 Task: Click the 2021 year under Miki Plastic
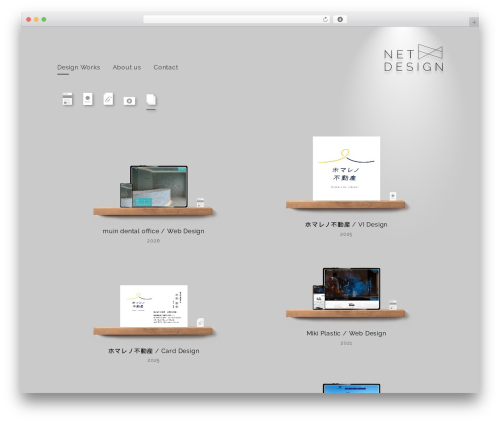[346, 343]
